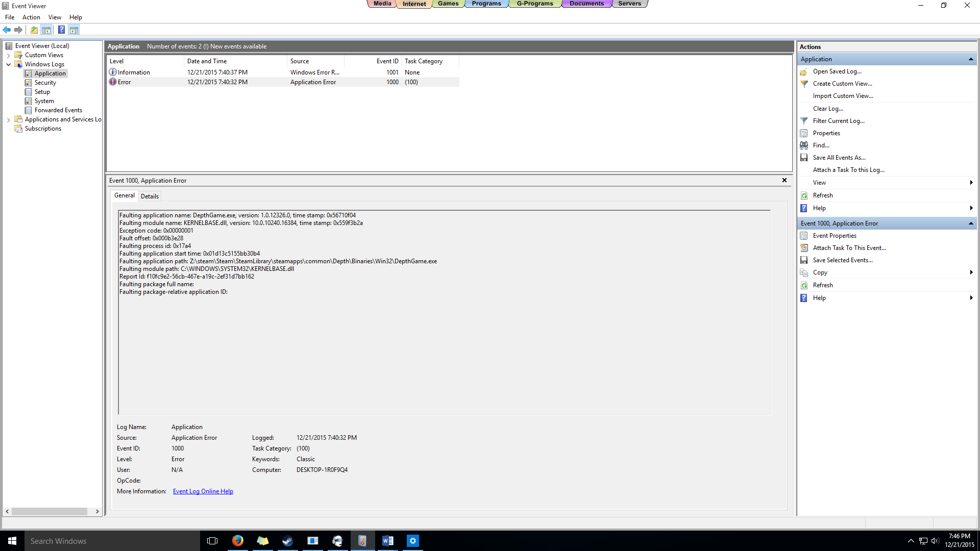This screenshot has width=980, height=551.
Task: Open the Find dialog
Action: [821, 145]
